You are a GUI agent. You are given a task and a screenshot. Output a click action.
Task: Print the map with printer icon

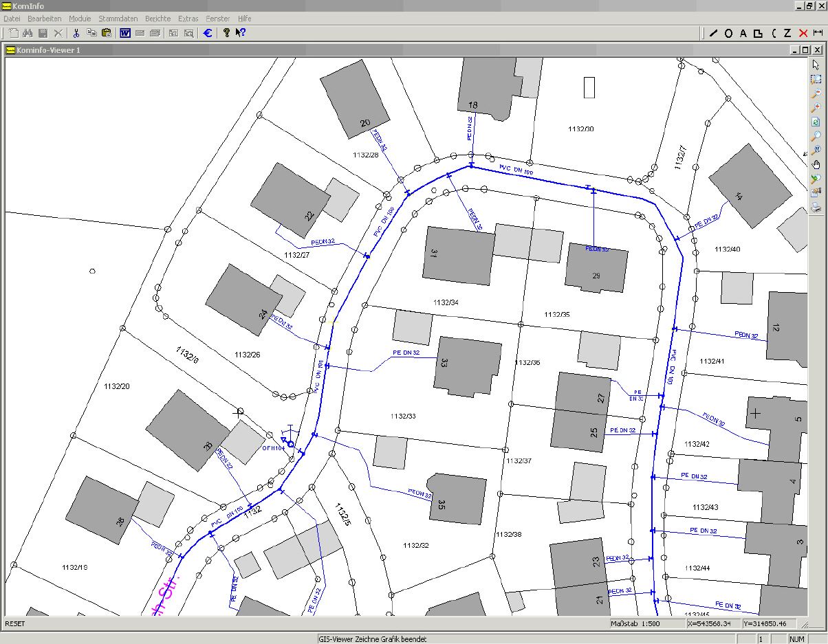click(x=816, y=207)
